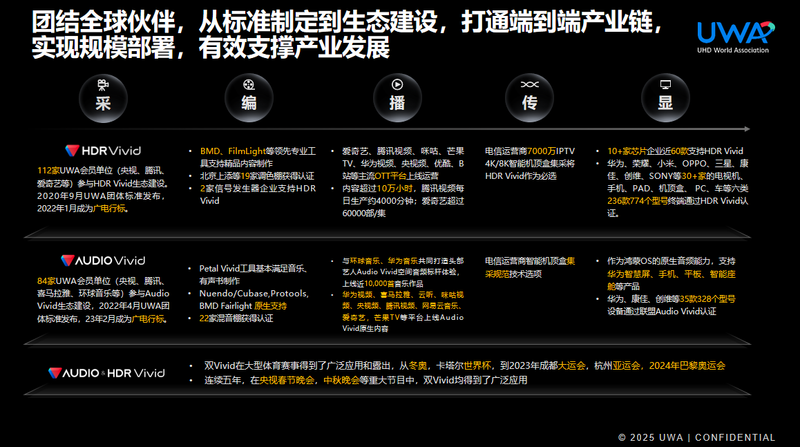Viewport: 800px width, 447px height.
Task: Click the text 2022年1月成为广电行标
Action: coord(82,208)
